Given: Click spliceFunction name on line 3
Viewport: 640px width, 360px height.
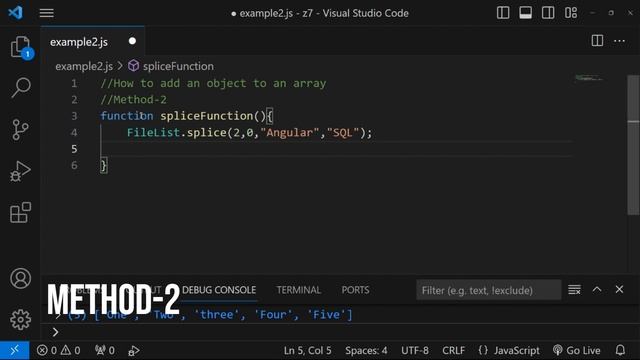Looking at the screenshot, I should (x=207, y=116).
